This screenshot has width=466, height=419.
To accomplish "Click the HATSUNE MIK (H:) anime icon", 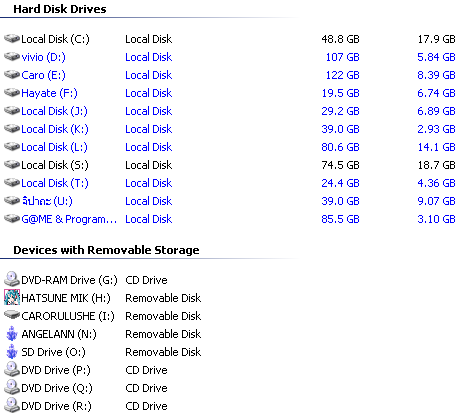I will 12,297.
